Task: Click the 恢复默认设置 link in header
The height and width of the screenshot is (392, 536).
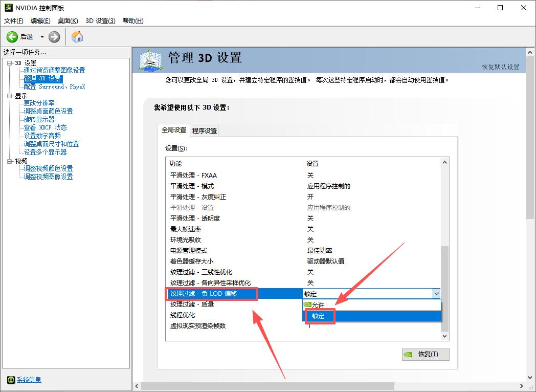Action: (x=500, y=67)
